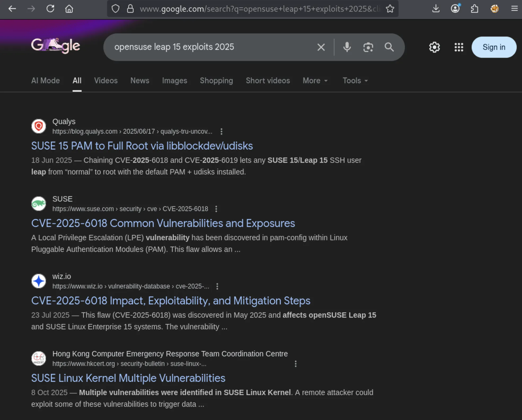The width and height of the screenshot is (522, 420).
Task: Submit search with magnifier icon
Action: pyautogui.click(x=389, y=47)
